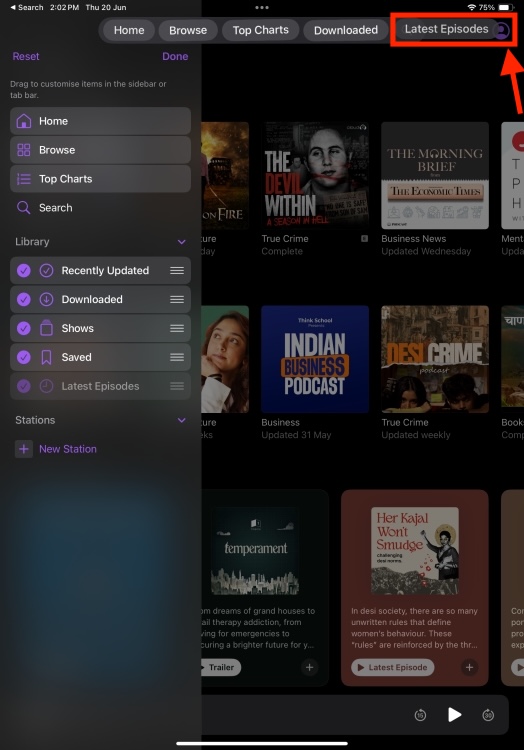Uncheck Downloaded in Library
The image size is (524, 750).
(23, 299)
